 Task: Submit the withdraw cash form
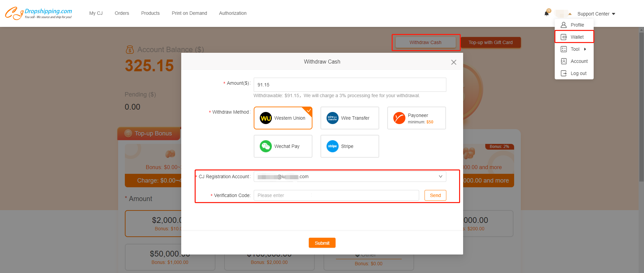322,243
